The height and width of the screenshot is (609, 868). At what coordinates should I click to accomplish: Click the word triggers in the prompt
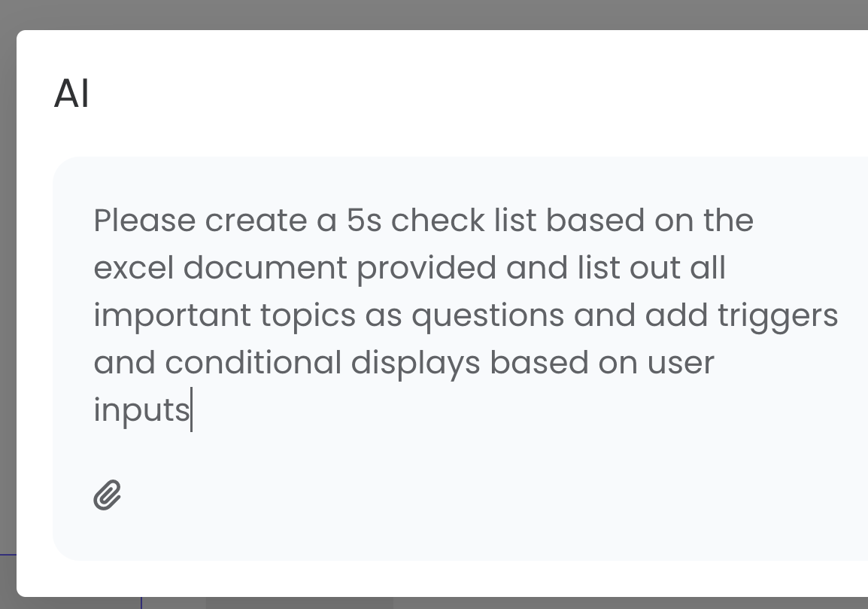(x=778, y=317)
